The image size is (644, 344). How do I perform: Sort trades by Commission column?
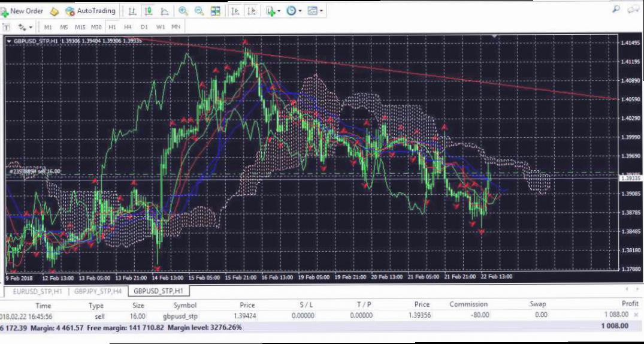pos(468,304)
